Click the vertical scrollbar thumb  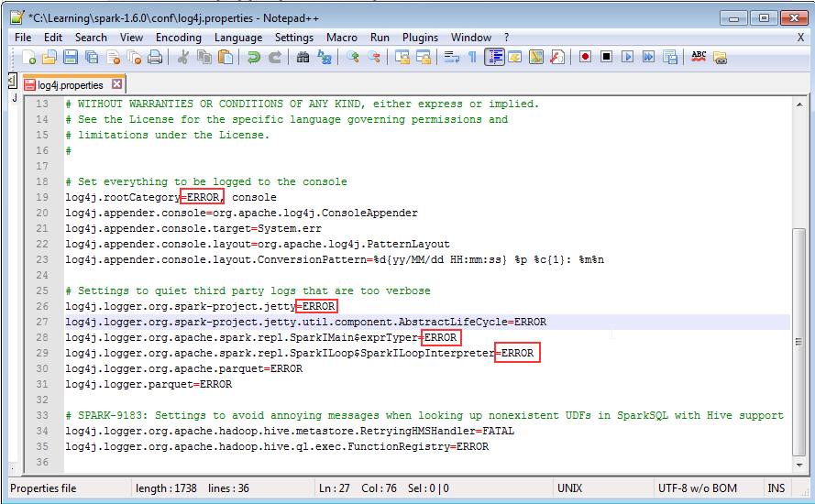(799, 342)
